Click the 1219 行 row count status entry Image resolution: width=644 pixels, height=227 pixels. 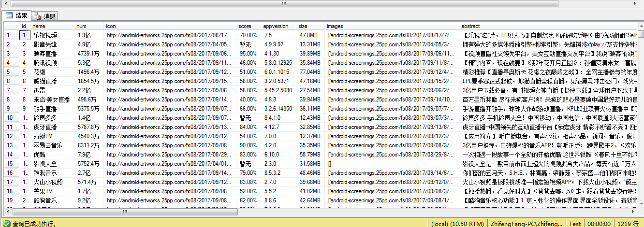pyautogui.click(x=629, y=224)
